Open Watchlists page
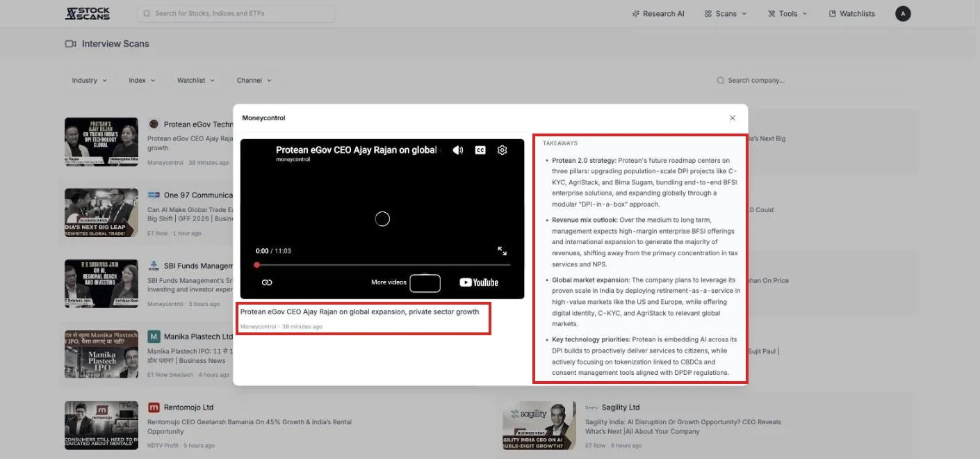Viewport: 980px width, 459px height. [x=852, y=13]
